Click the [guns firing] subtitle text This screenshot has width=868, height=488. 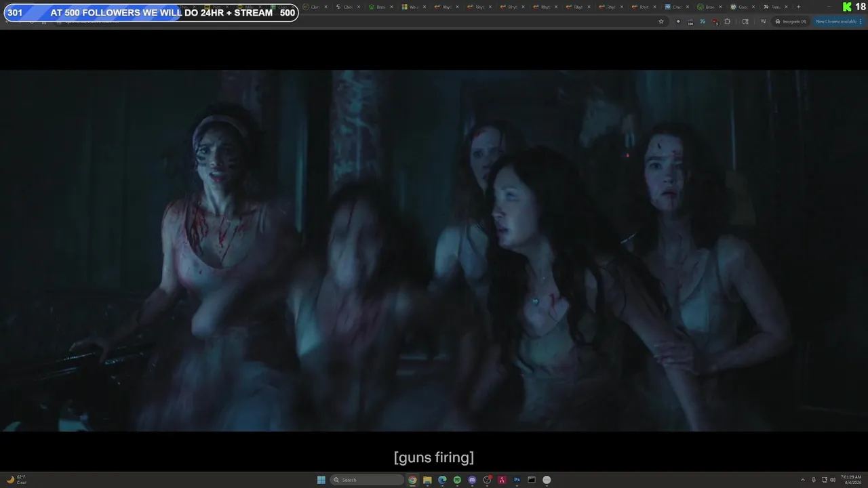(x=434, y=457)
